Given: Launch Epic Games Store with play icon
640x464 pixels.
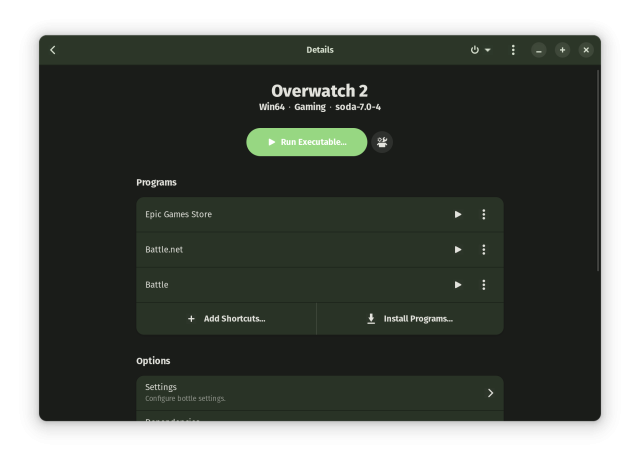Looking at the screenshot, I should (458, 214).
